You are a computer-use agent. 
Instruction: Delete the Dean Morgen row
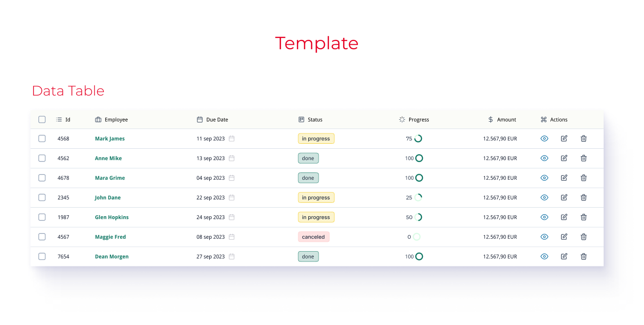583,257
